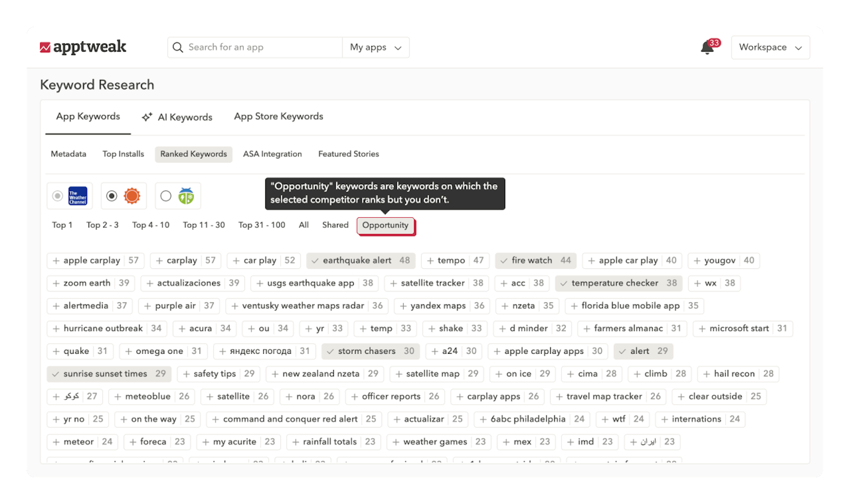This screenshot has height=504, width=850.
Task: Click the apptweak logo
Action: tap(83, 47)
